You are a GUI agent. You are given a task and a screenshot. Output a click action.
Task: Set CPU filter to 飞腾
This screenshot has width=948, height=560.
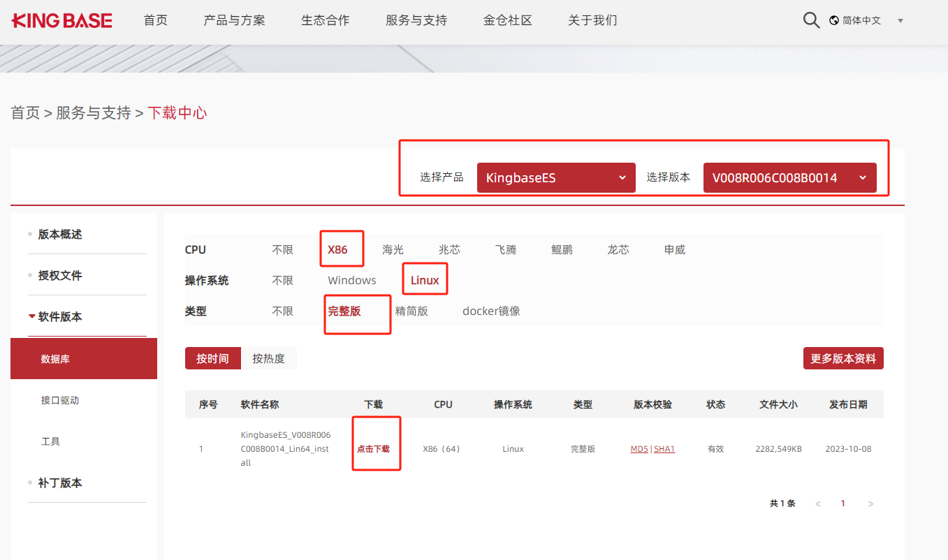(506, 250)
